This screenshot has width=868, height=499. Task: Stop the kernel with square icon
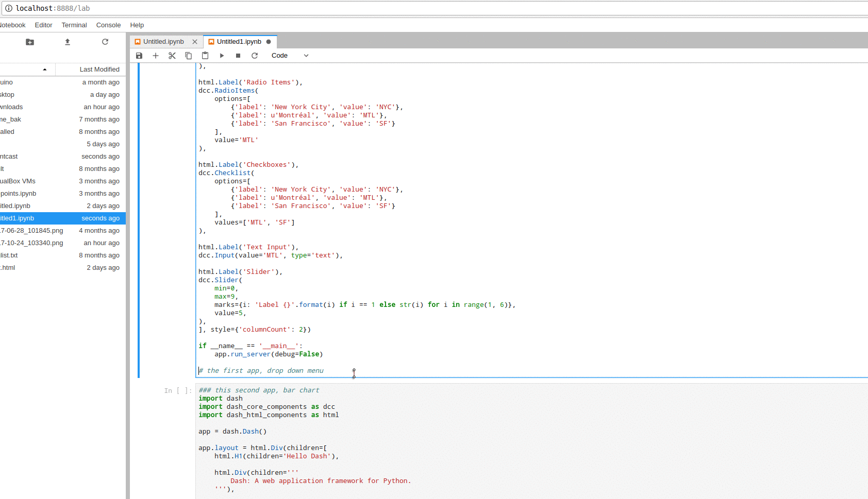click(x=238, y=56)
